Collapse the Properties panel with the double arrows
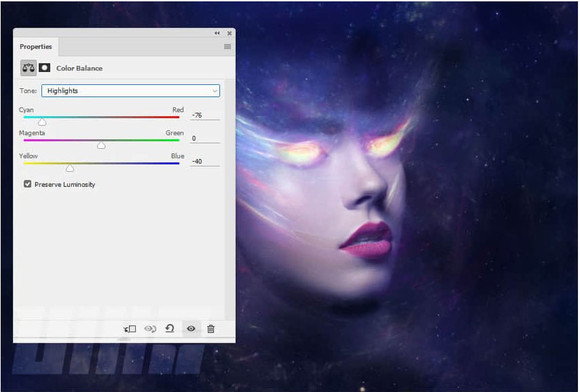Viewport: 580px width, 392px height. point(217,33)
